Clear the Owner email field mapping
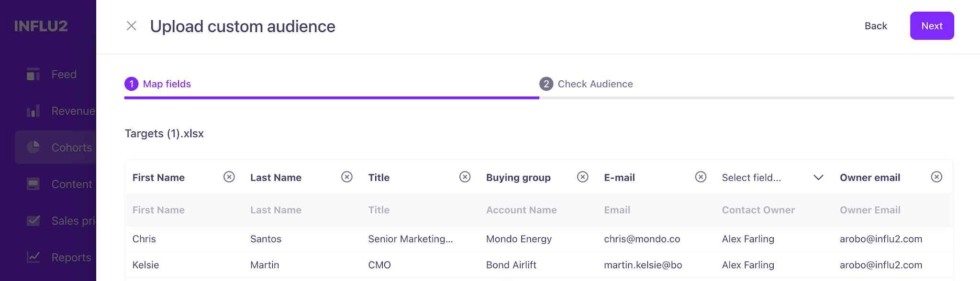The width and height of the screenshot is (980, 281). 937,177
